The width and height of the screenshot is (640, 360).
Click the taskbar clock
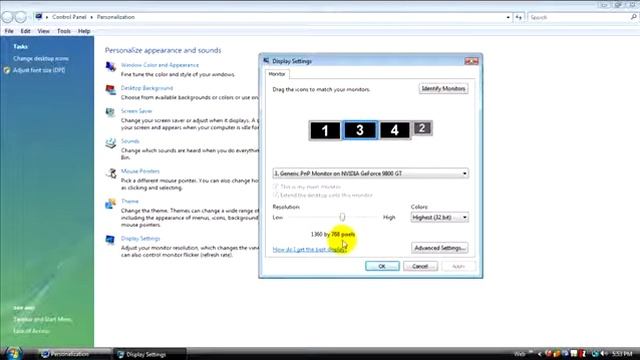pyautogui.click(x=622, y=353)
